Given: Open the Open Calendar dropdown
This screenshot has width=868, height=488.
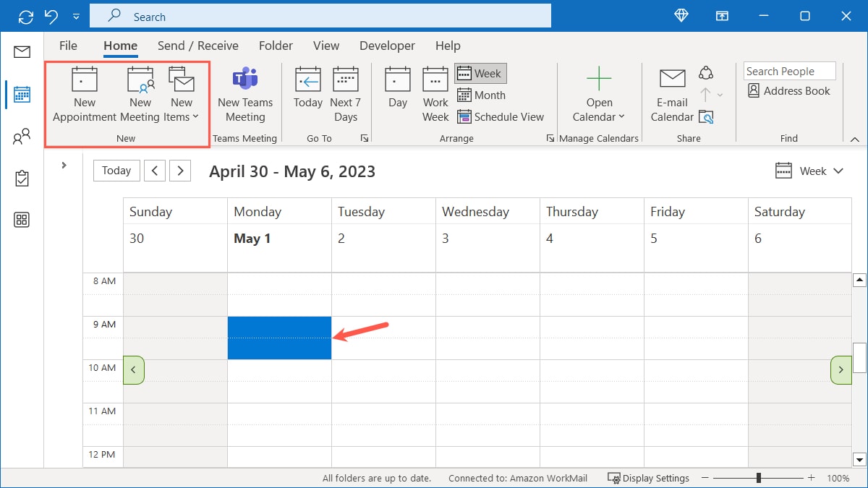Looking at the screenshot, I should click(599, 93).
